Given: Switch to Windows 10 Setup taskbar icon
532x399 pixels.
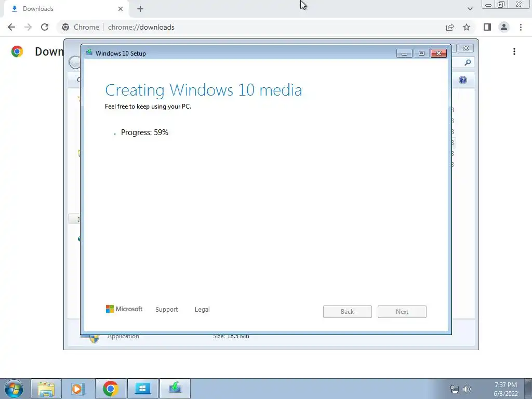Looking at the screenshot, I should tap(175, 389).
